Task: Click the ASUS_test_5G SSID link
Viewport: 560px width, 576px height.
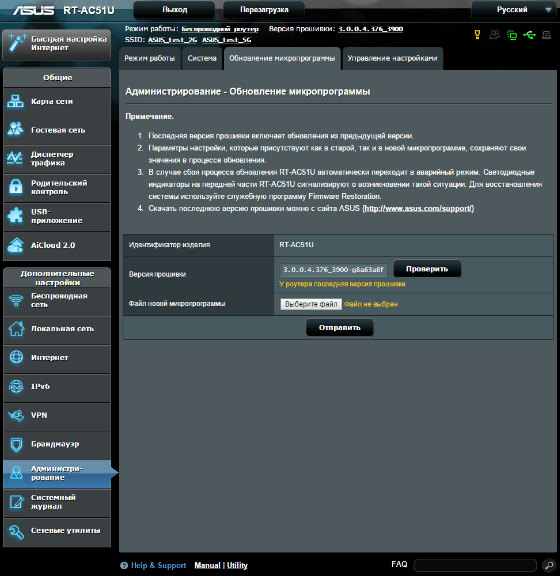Action: pos(227,40)
